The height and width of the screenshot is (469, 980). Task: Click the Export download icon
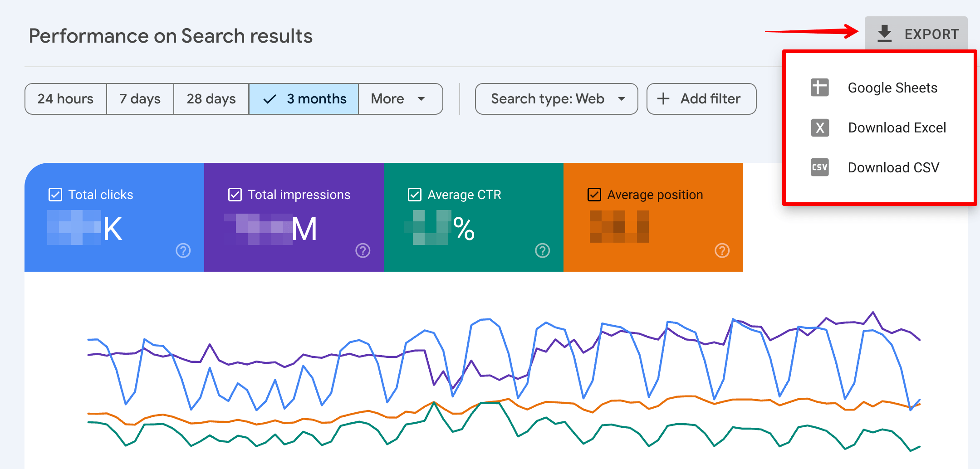[x=884, y=33]
